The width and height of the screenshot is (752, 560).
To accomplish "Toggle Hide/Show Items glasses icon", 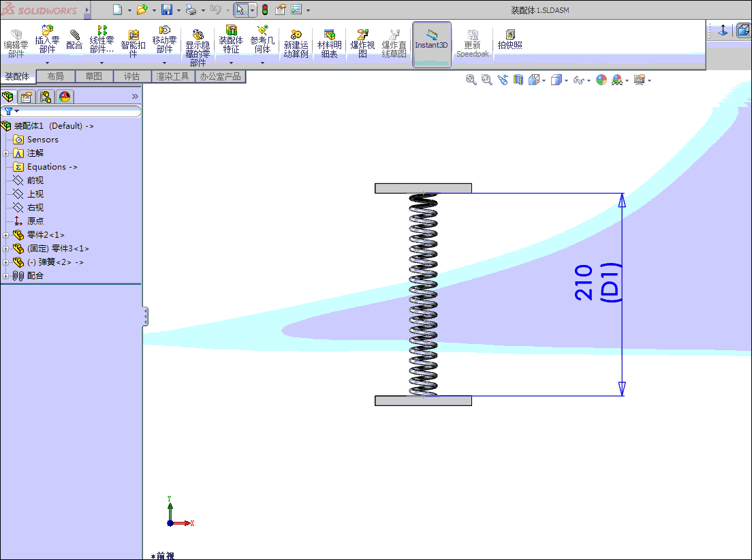I will [x=579, y=80].
